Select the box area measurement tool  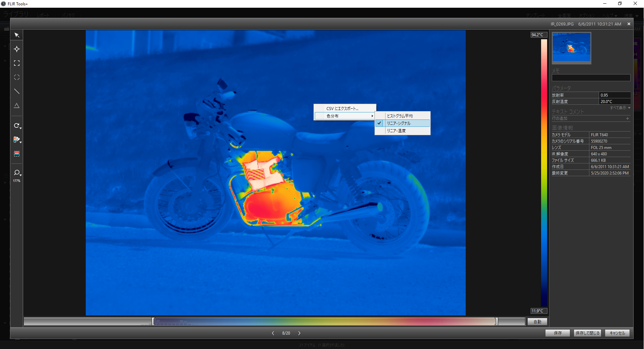[17, 63]
